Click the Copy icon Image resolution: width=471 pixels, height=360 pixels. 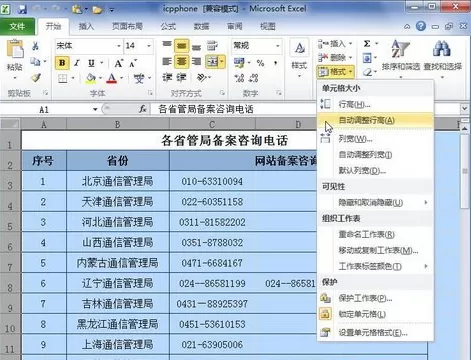pos(35,62)
